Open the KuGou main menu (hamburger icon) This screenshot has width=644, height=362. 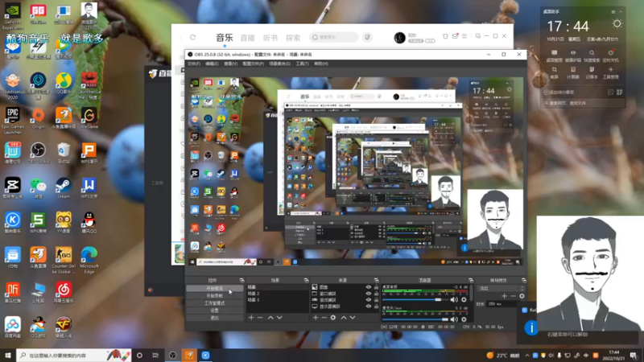point(464,36)
